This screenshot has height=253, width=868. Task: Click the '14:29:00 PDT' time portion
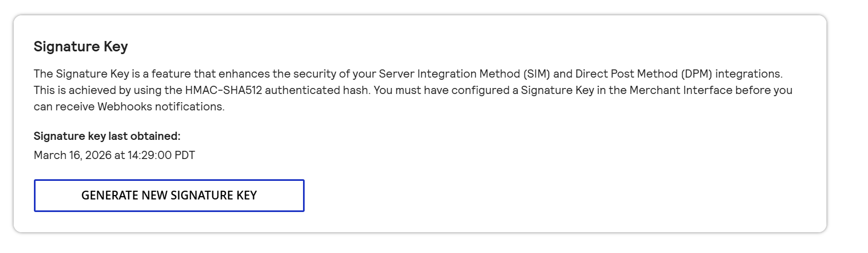point(161,155)
